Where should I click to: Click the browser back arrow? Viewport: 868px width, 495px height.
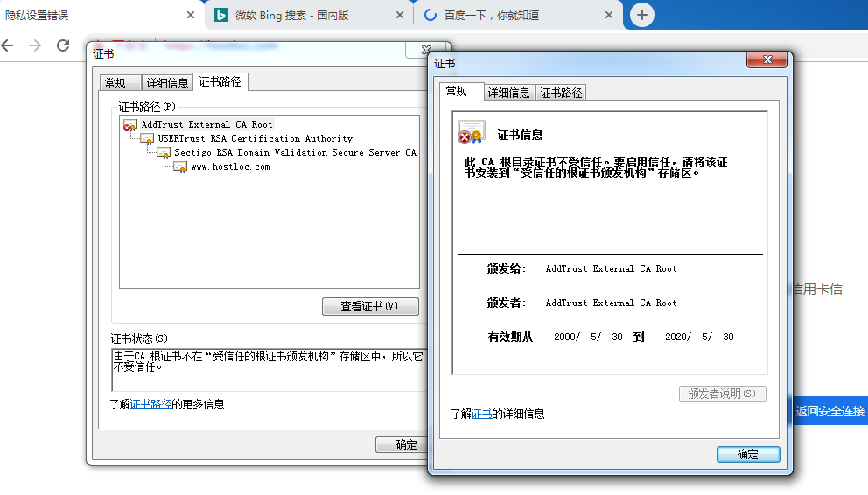click(9, 45)
